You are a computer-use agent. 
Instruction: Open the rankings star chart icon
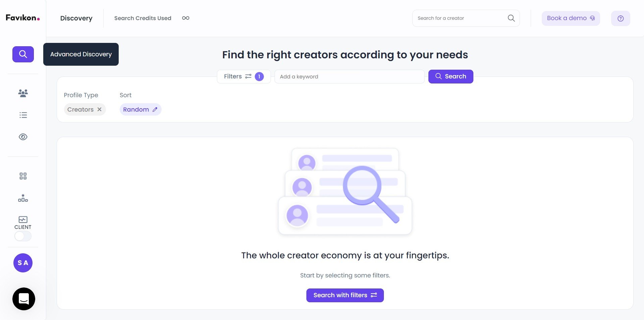point(23,198)
